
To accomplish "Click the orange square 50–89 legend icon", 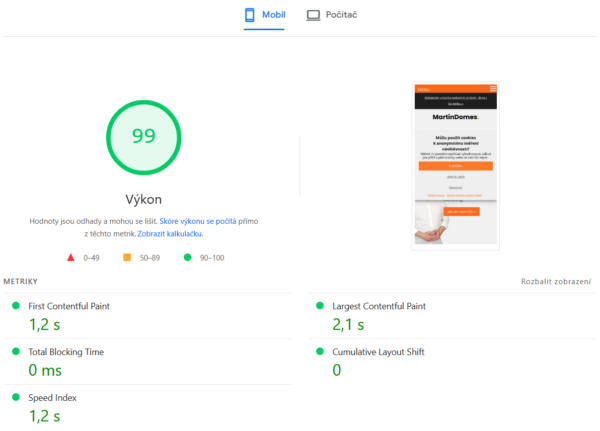I will pos(127,257).
